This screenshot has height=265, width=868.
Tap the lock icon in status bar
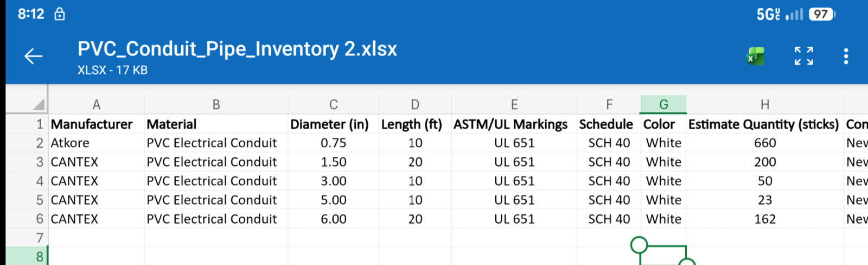coord(60,14)
